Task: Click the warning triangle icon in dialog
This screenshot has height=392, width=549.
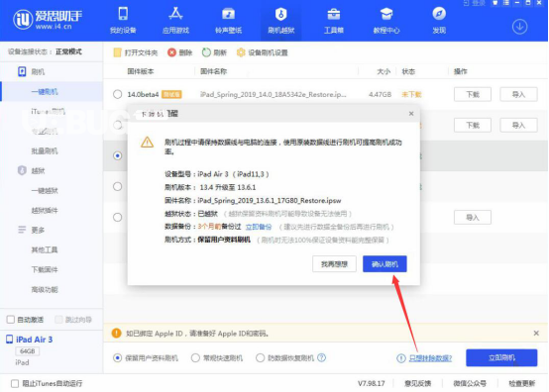Action: (x=147, y=142)
